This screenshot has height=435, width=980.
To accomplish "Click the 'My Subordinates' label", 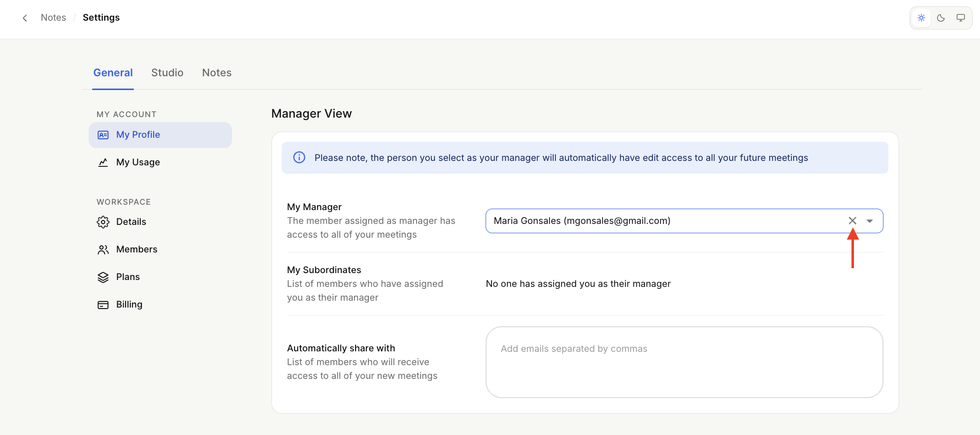I will click(x=324, y=270).
